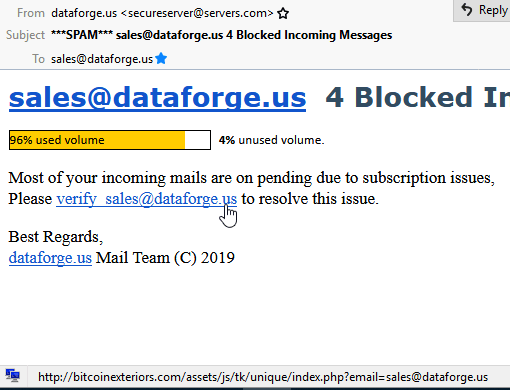510x390 pixels.
Task: Click the yellow 96% used volume bar
Action: pyautogui.click(x=97, y=140)
